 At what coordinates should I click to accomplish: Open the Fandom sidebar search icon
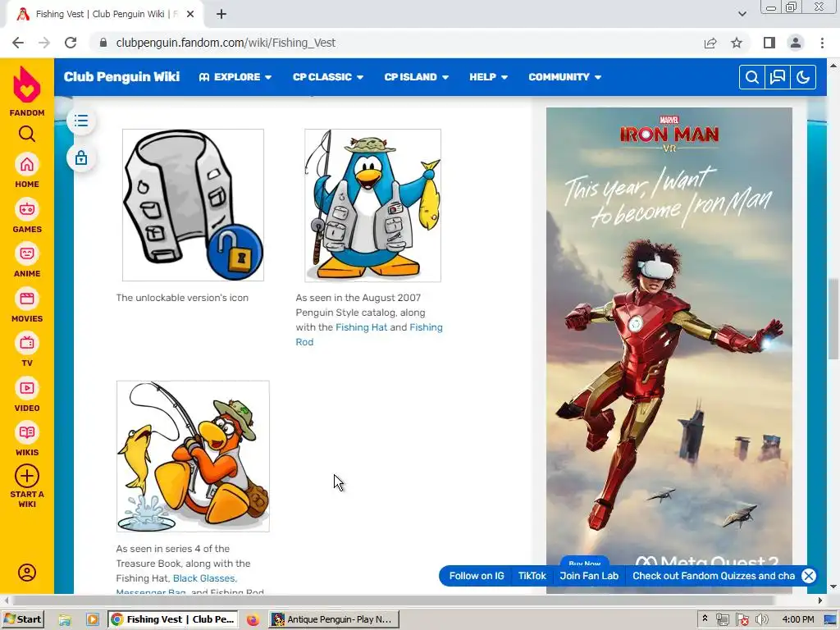pyautogui.click(x=27, y=134)
